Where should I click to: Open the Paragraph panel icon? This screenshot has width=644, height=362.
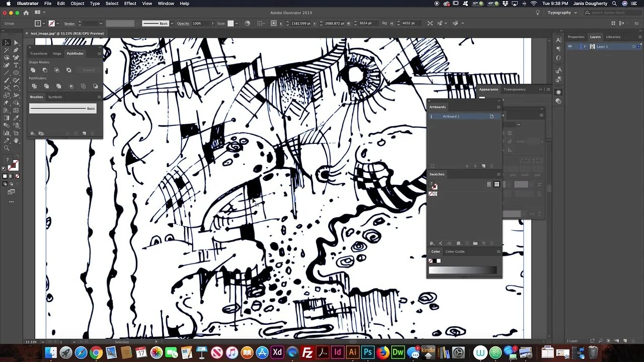558,49
